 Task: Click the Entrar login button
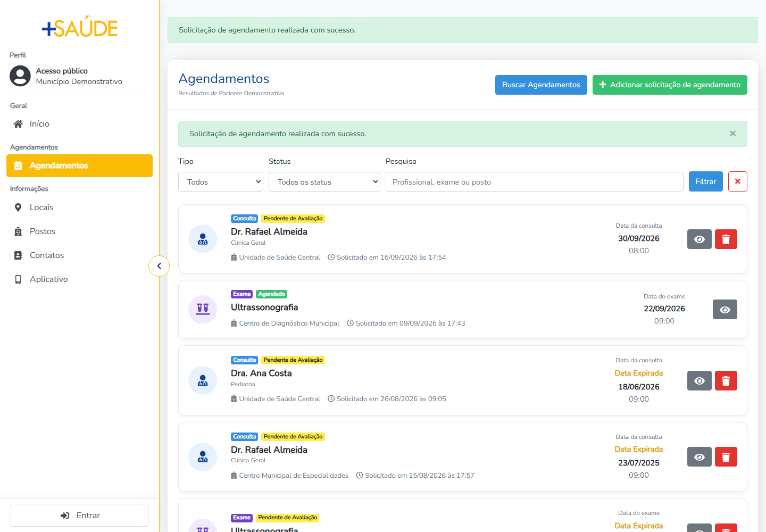(x=79, y=516)
